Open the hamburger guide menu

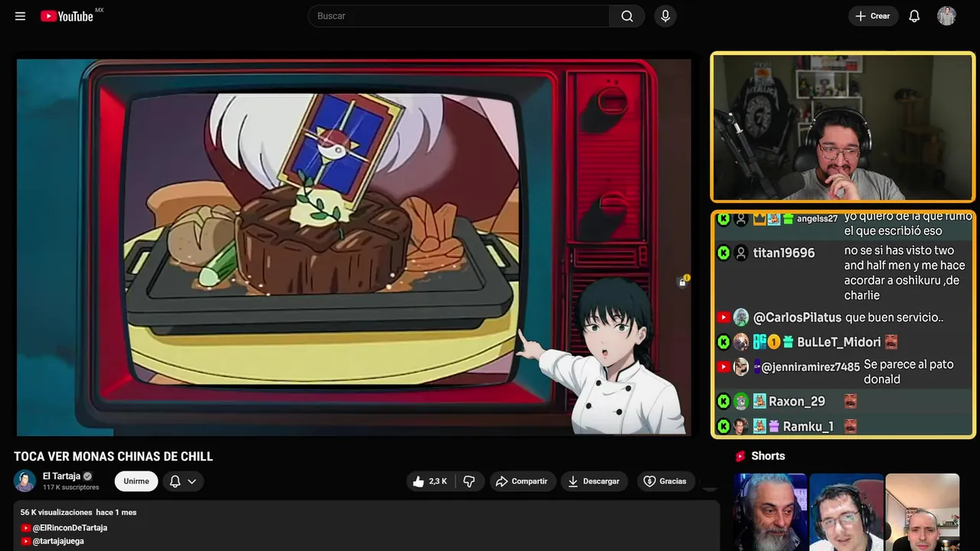20,16
